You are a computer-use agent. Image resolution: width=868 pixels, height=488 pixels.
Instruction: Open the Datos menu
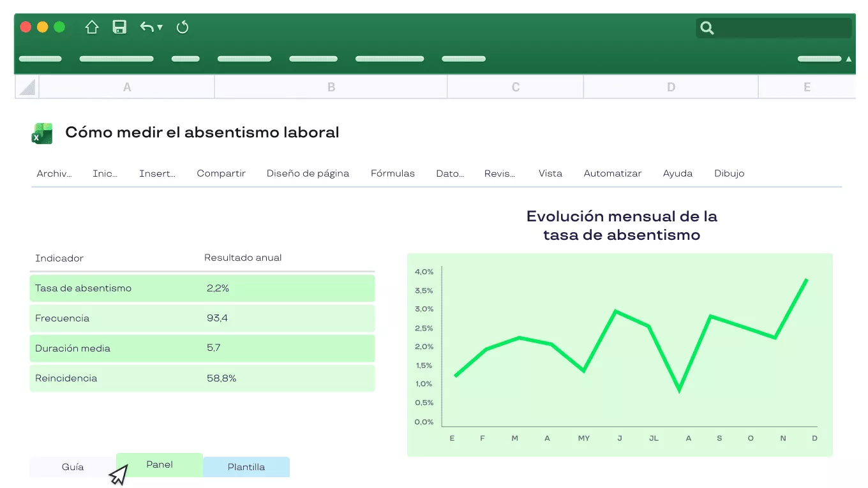450,174
